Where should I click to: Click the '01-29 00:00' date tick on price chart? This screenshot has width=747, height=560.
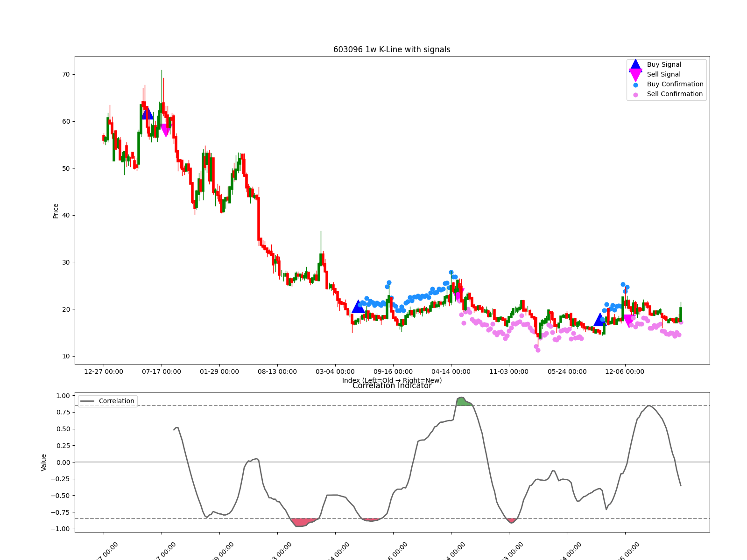click(x=219, y=372)
